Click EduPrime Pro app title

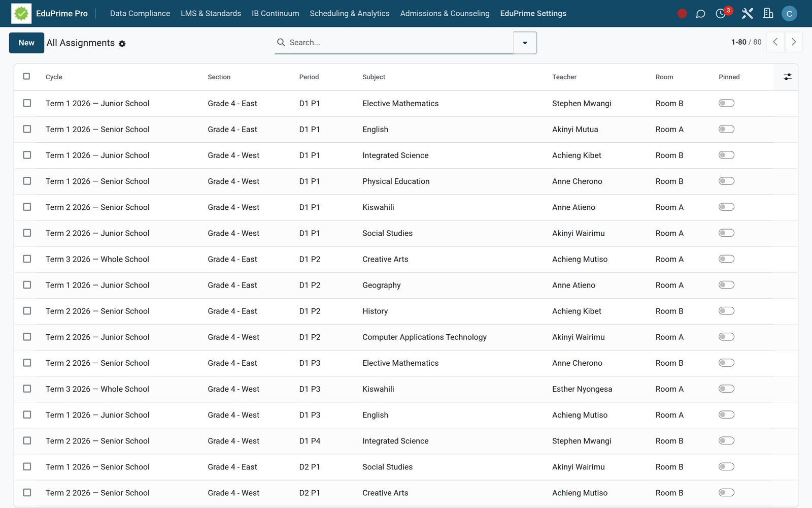pos(62,14)
